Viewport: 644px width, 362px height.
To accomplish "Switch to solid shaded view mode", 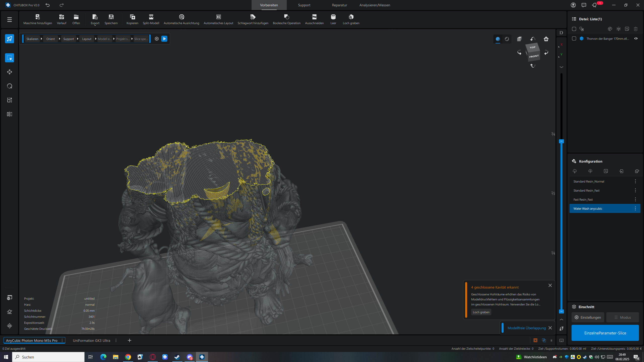I will pos(498,39).
